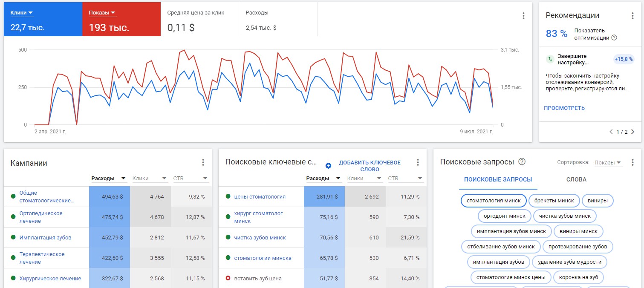Screen dimensions: 644x288
Task: Select the удаление зуба мудрости query chip
Action: [x=570, y=262]
